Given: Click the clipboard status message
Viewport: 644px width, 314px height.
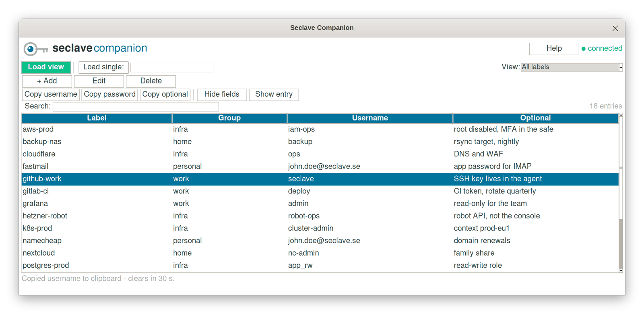Looking at the screenshot, I should click(98, 279).
